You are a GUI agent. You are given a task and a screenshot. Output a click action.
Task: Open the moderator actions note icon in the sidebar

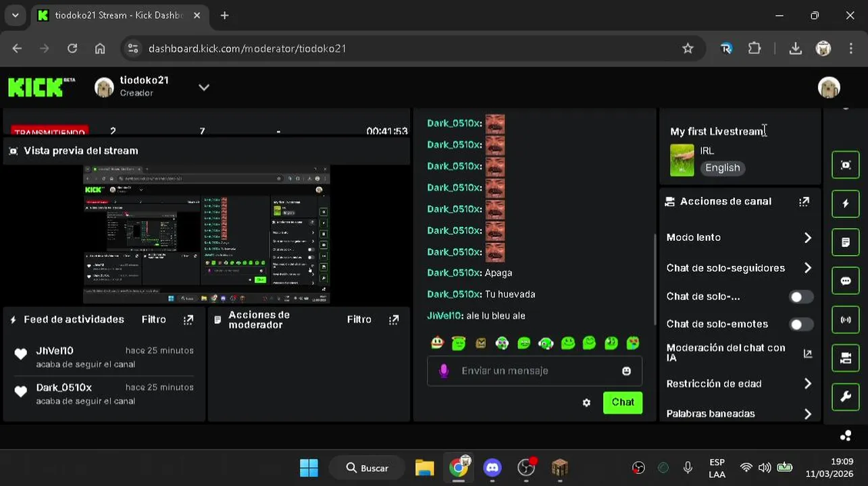(x=846, y=242)
